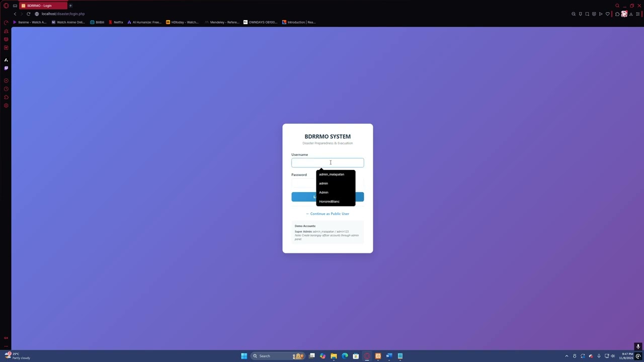Open the Windows Start menu
Screen dimensions: 644x362
(244, 356)
